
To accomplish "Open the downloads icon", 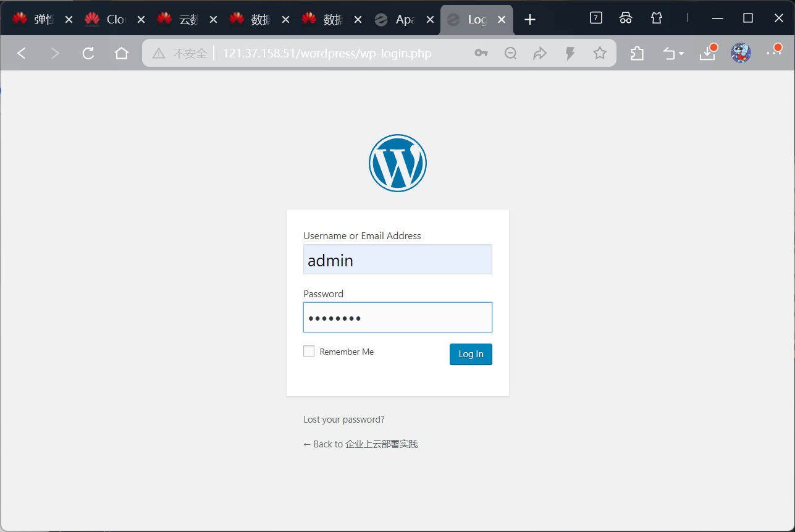I will coord(707,54).
